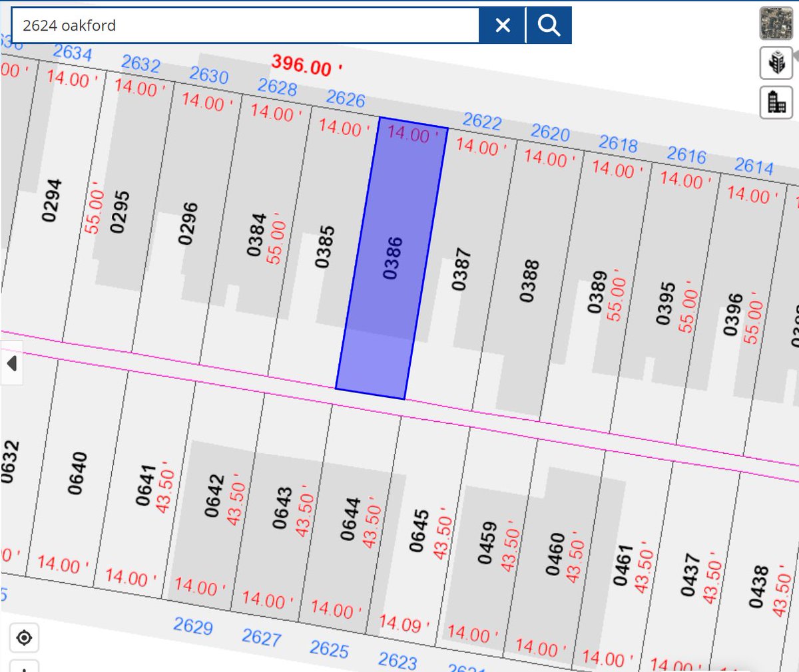Viewport: 799px width, 672px height.
Task: Select parcel labeled 0389
Action: point(597,292)
